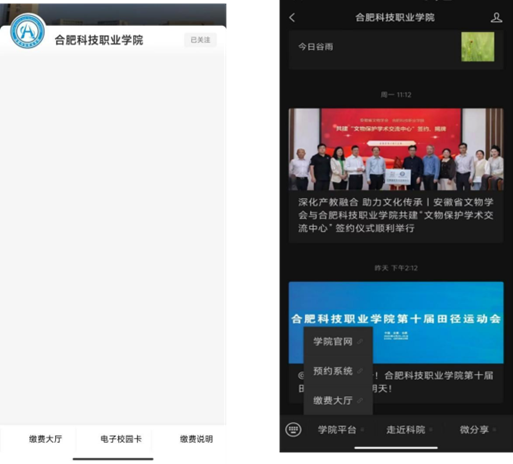Click the 合肥科技职业学院 title on white page
513x464 pixels.
coord(99,40)
